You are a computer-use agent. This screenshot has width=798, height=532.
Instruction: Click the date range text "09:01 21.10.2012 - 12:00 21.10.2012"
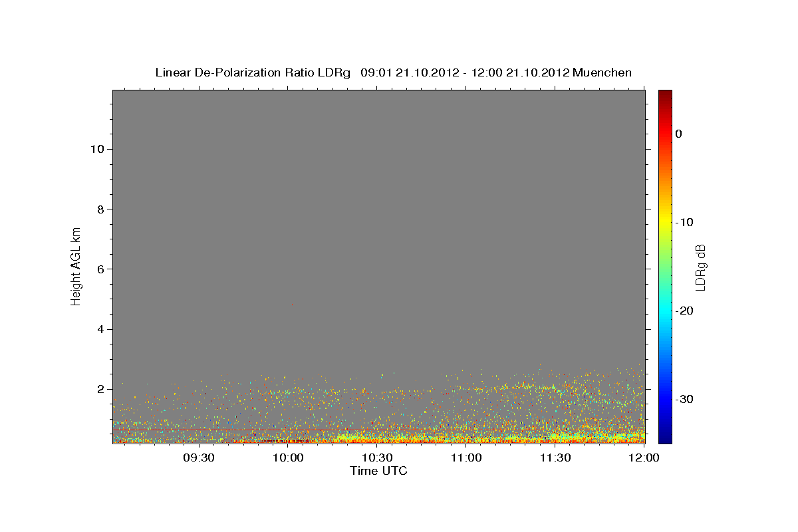(x=465, y=72)
